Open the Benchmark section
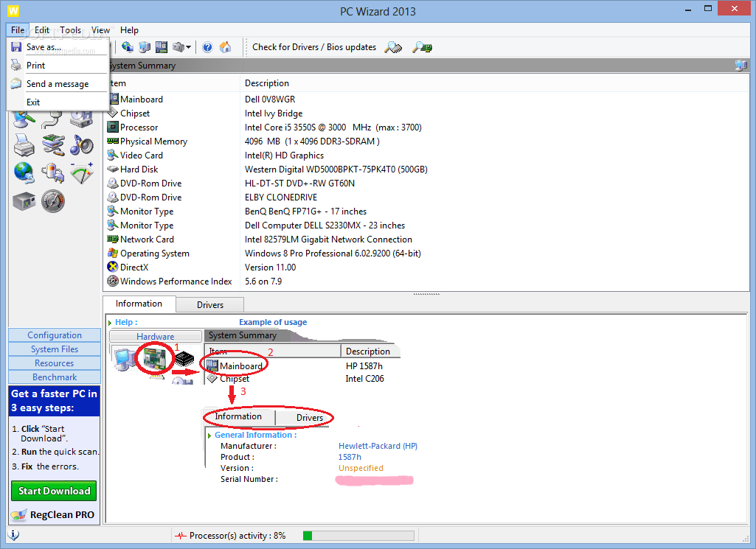 click(55, 377)
